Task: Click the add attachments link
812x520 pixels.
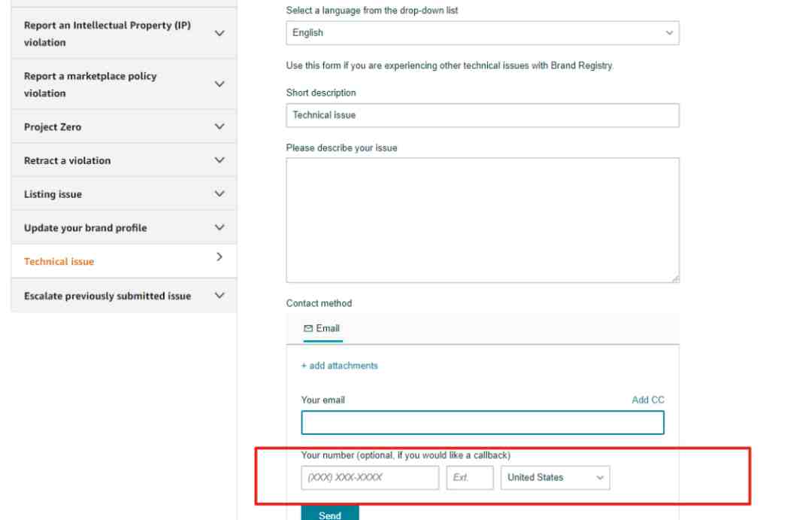Action: click(339, 366)
